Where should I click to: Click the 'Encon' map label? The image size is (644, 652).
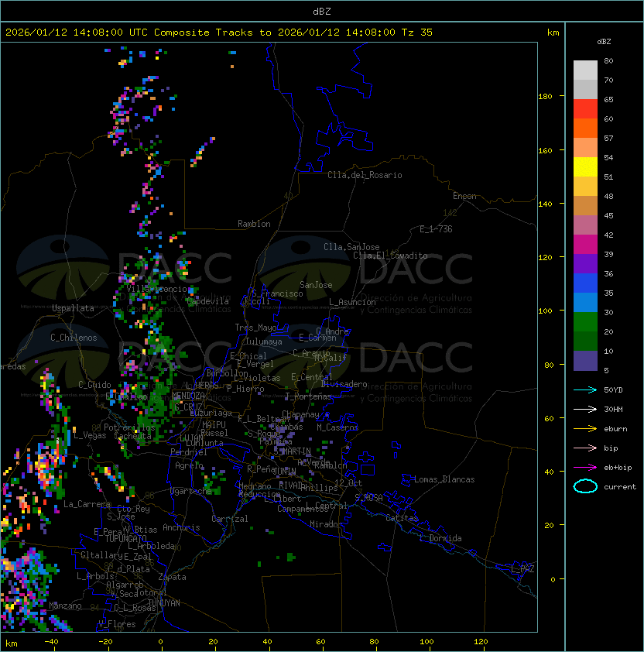click(x=464, y=196)
